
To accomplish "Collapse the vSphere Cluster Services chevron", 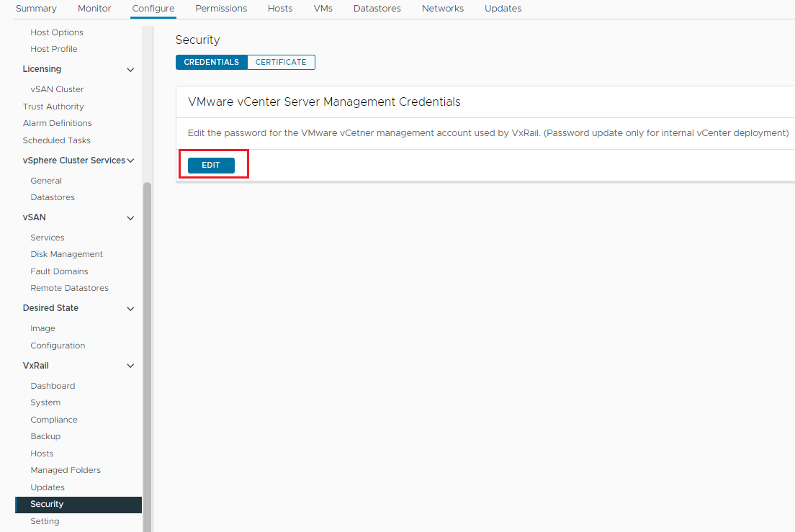I will coord(130,161).
